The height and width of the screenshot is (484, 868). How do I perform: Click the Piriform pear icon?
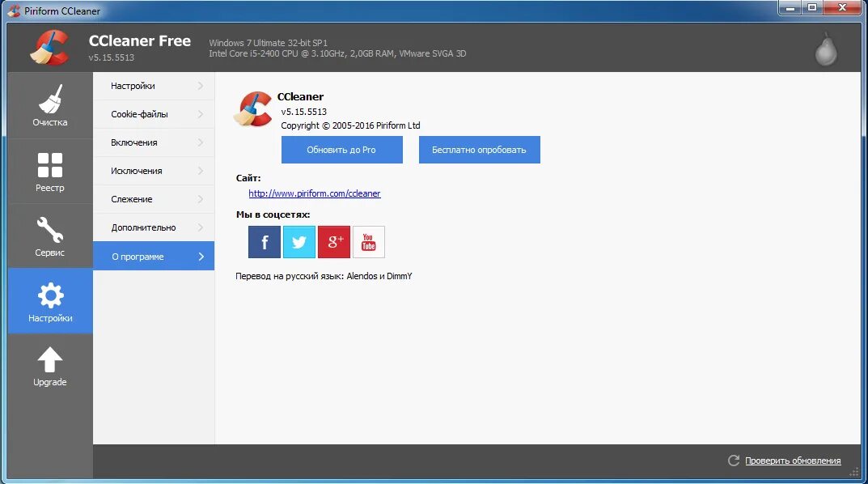(x=826, y=49)
